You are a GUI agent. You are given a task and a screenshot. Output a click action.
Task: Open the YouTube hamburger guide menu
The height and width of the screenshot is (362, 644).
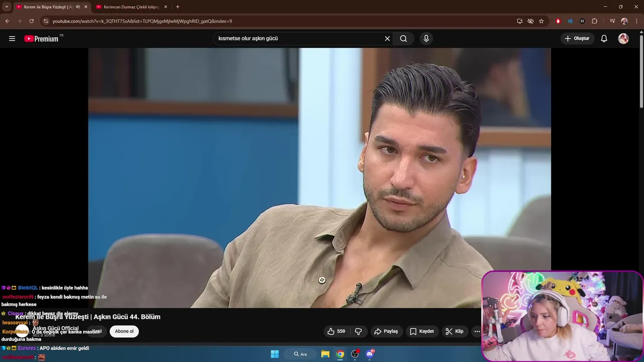[12, 39]
